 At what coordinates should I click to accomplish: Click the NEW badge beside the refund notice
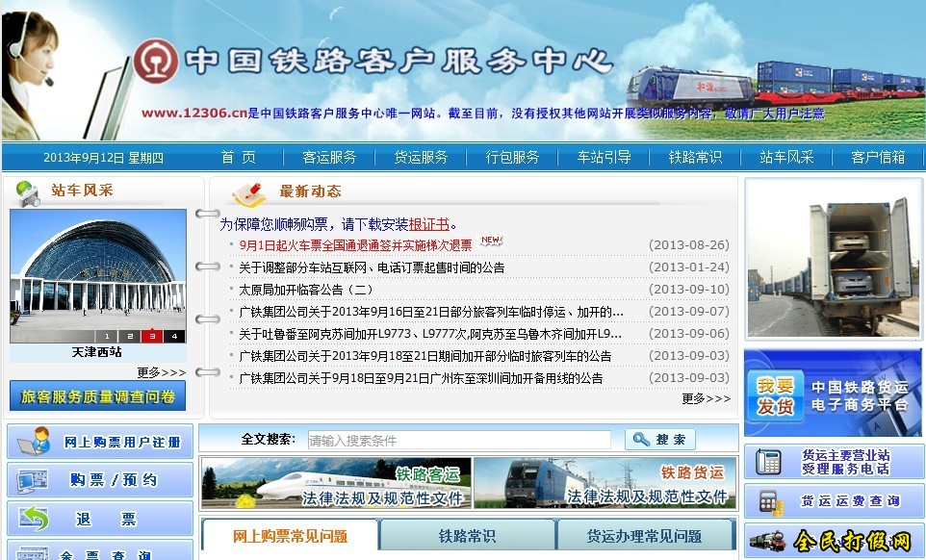[x=491, y=240]
